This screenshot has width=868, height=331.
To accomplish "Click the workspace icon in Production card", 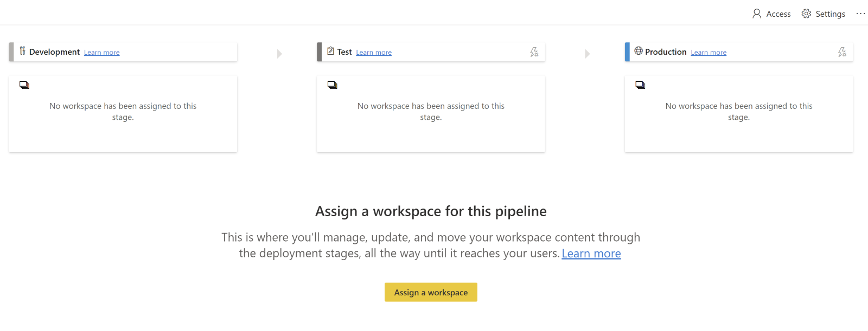I will tap(640, 85).
